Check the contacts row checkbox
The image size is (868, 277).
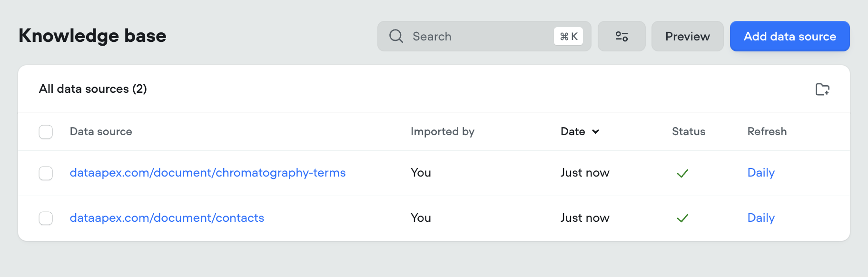(x=46, y=218)
